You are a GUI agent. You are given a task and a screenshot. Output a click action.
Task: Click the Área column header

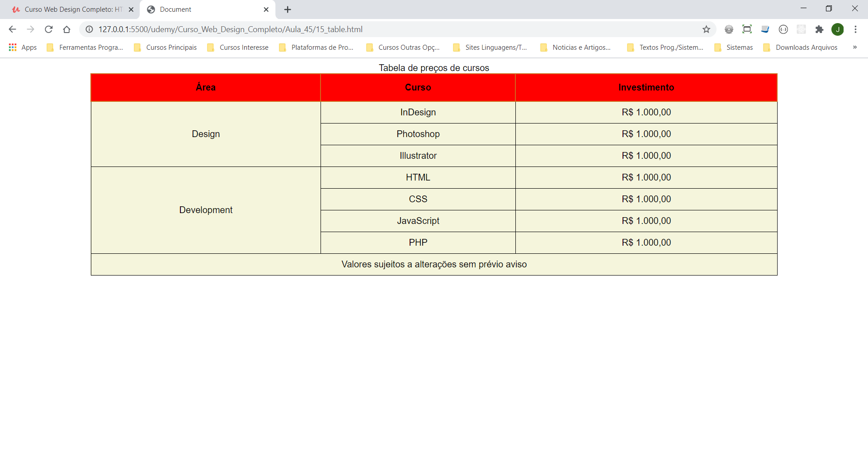tap(206, 87)
